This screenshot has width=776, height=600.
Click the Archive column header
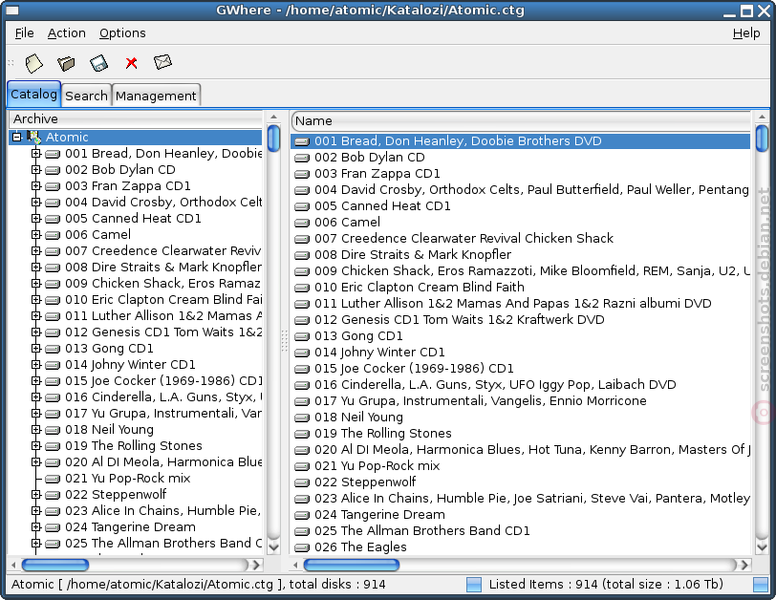point(137,119)
